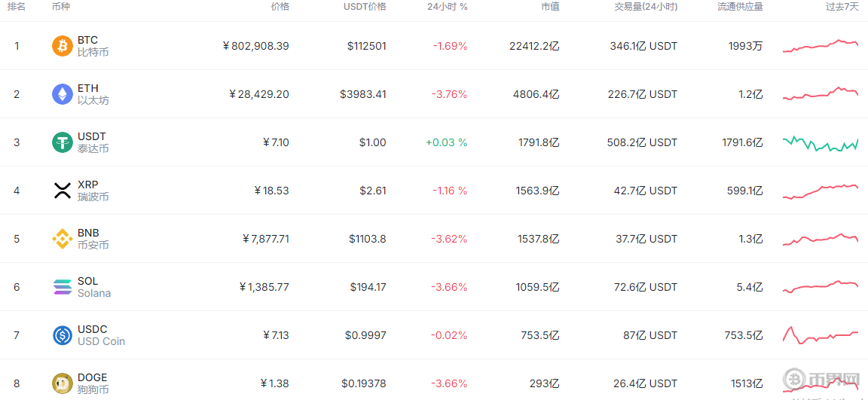
Task: Click the XRP coin logo
Action: [x=62, y=191]
